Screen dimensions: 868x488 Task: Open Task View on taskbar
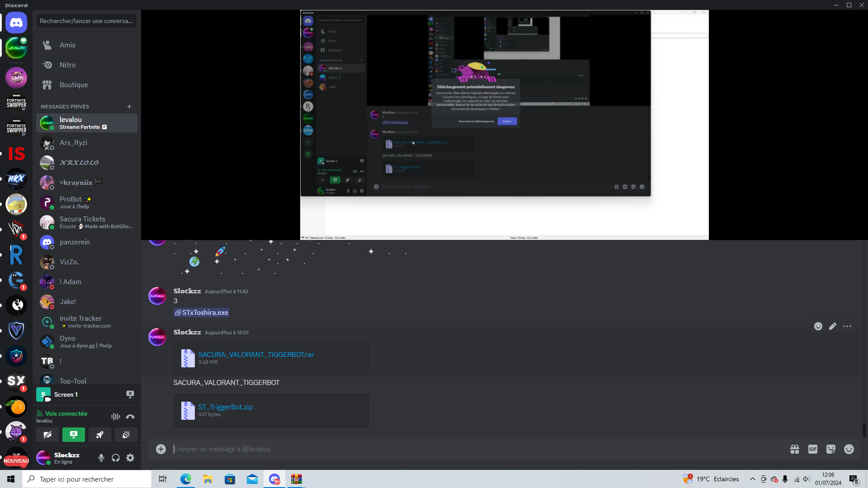coord(163,479)
